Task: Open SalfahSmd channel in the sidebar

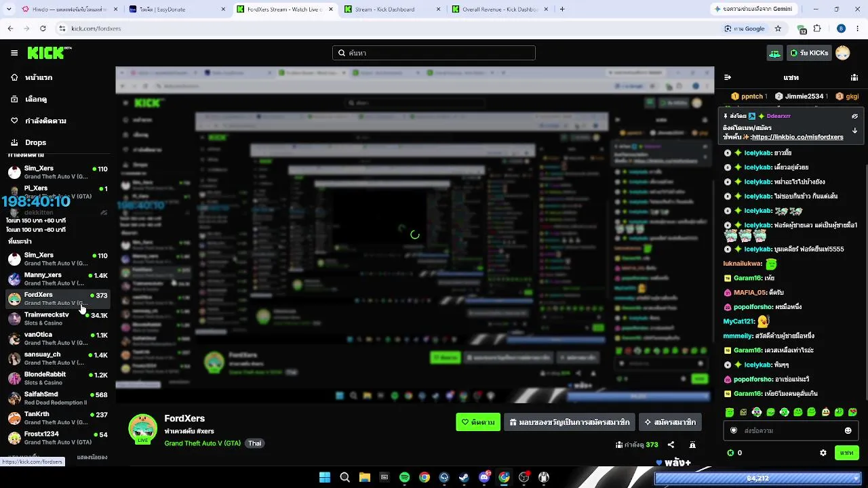Action: tap(58, 398)
